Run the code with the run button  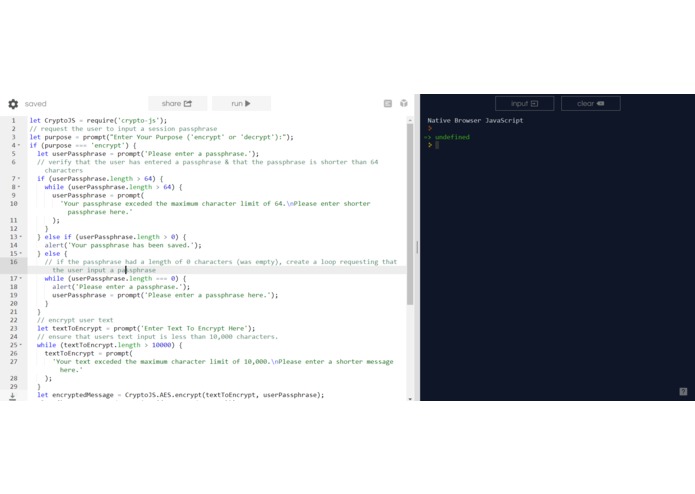[241, 104]
